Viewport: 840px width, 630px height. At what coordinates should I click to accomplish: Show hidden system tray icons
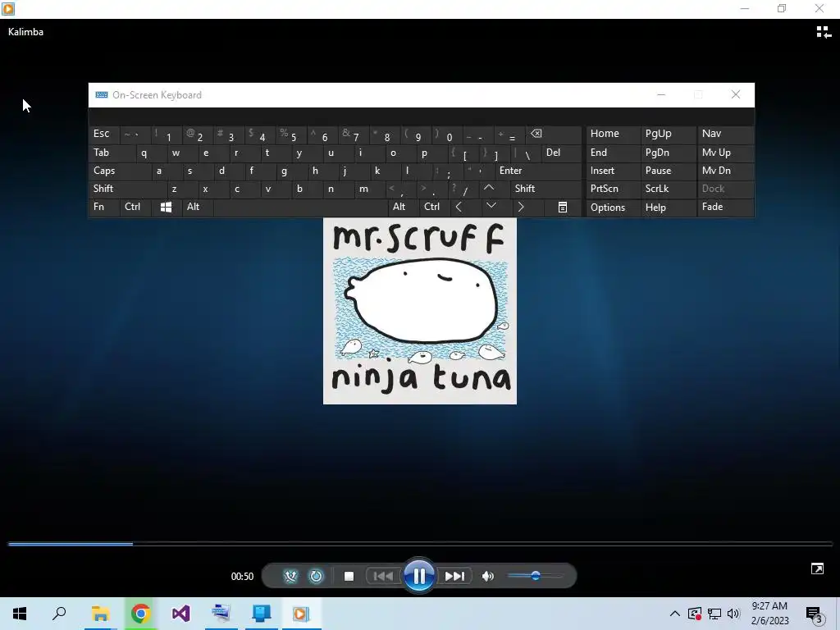pos(675,614)
